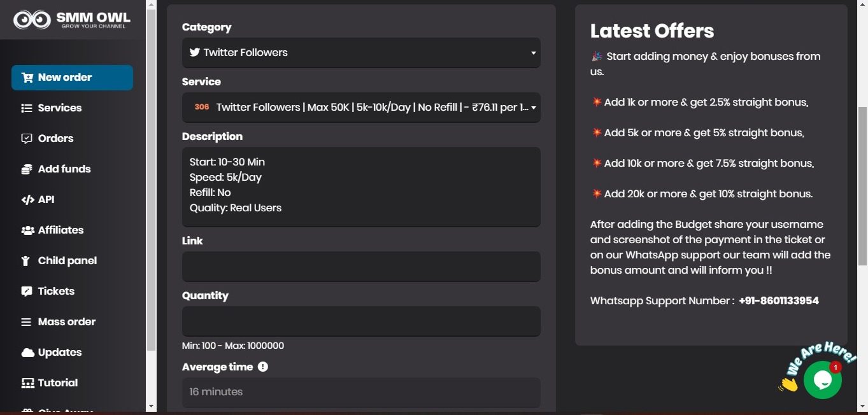Click the Mass order icon
Screen dimensions: 868x415
26,321
